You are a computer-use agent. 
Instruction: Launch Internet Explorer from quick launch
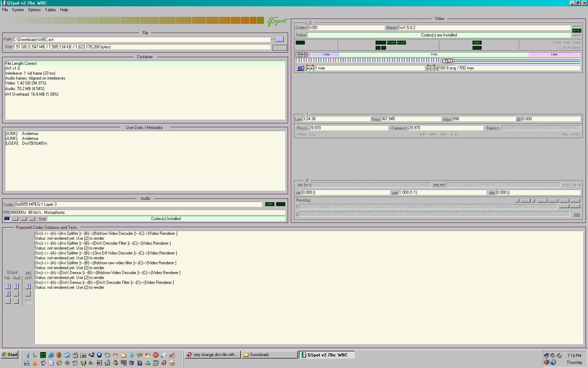pos(51,355)
